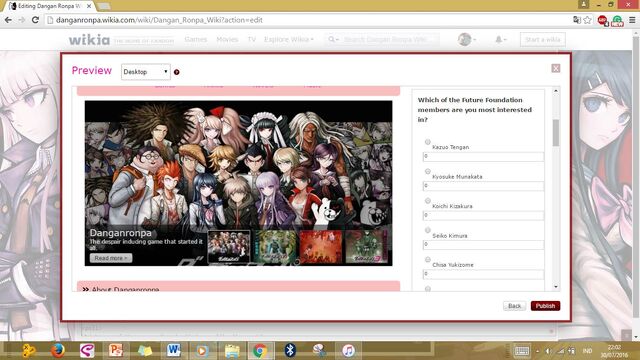Publish the wiki page edit
640x360 pixels.
(545, 306)
